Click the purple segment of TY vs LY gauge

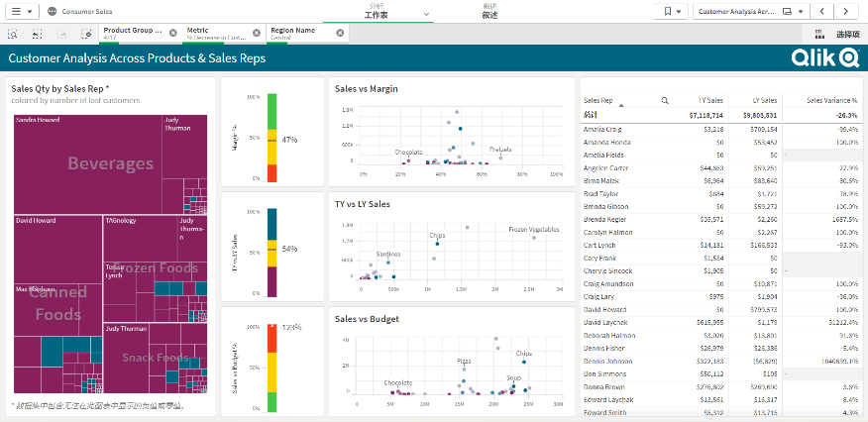pyautogui.click(x=271, y=281)
